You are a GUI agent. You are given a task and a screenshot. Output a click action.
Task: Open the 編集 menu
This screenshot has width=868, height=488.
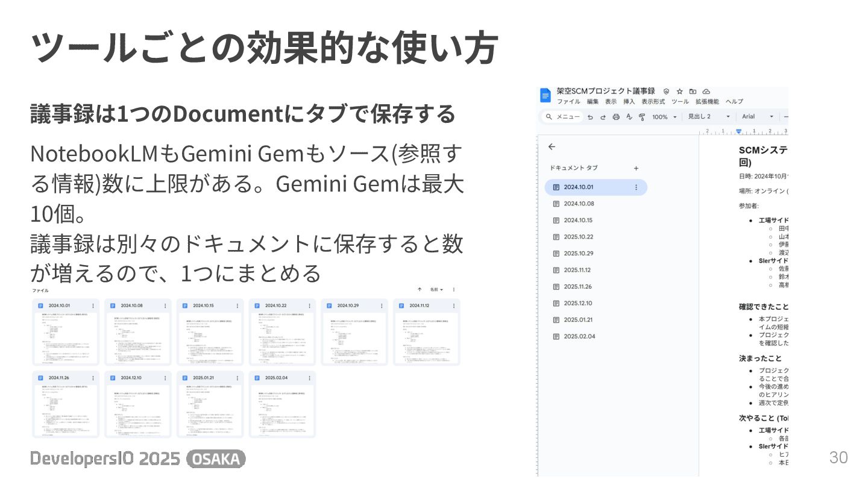tap(593, 102)
